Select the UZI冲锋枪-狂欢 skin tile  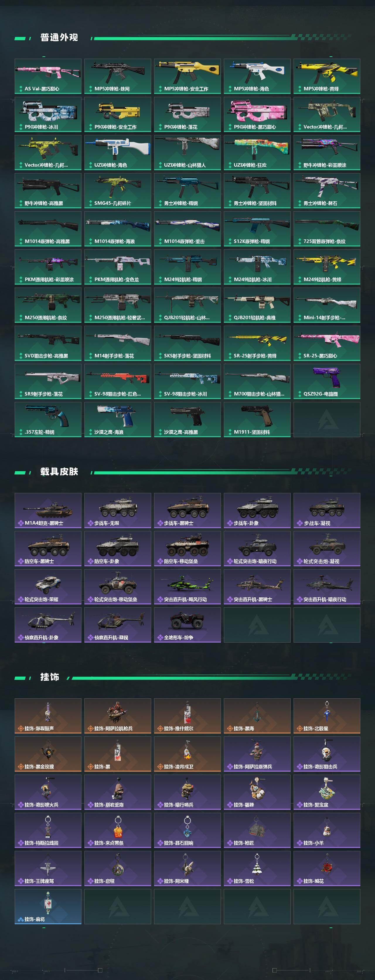[257, 153]
